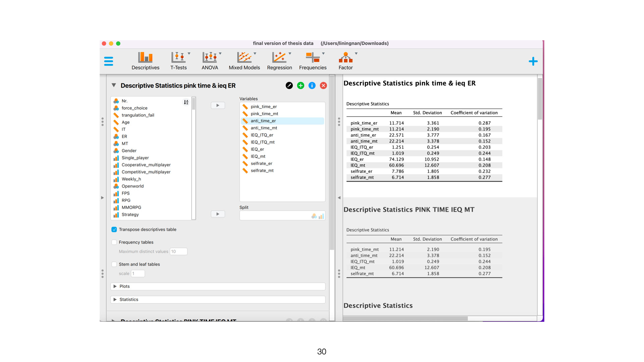Open the hamburger main menu
Screen dimensions: 644x362
(x=109, y=61)
